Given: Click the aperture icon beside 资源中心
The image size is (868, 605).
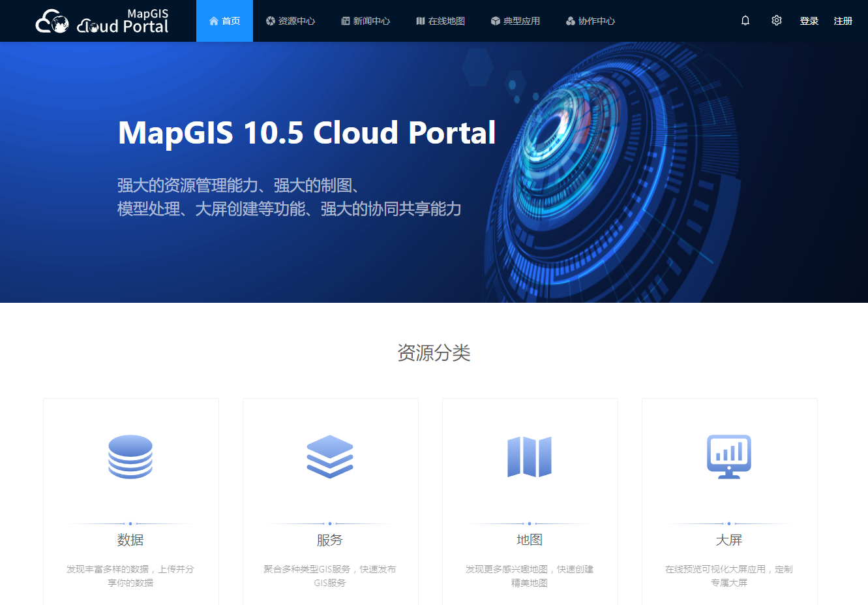Looking at the screenshot, I should click(x=271, y=21).
